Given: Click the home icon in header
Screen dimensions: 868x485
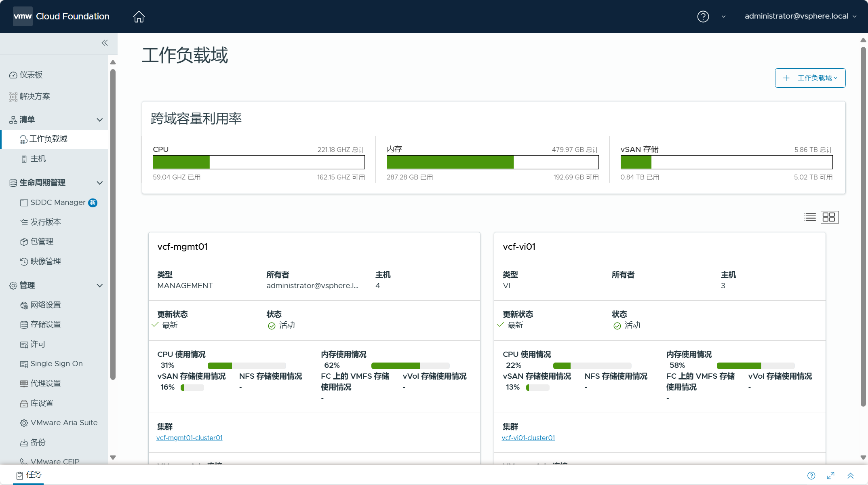Looking at the screenshot, I should click(139, 17).
